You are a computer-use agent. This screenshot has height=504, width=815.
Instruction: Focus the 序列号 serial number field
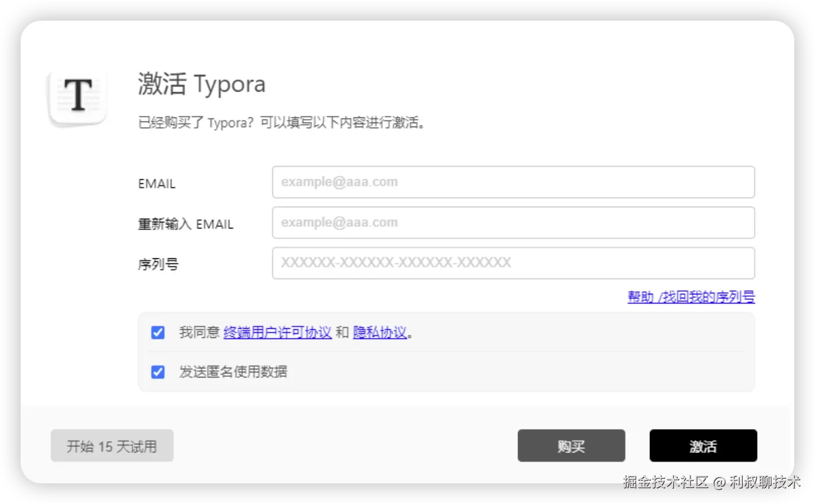click(513, 263)
